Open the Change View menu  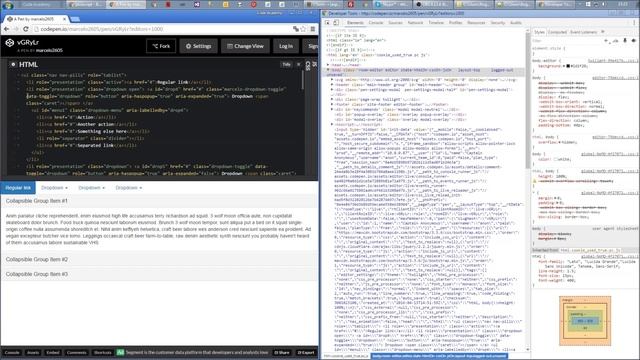tap(245, 46)
